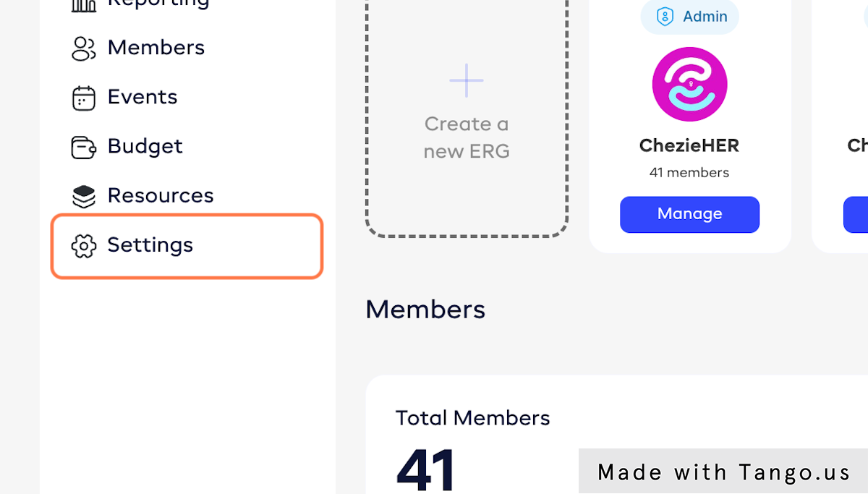Image resolution: width=868 pixels, height=494 pixels.
Task: Go to the Members sidebar label
Action: pos(156,48)
